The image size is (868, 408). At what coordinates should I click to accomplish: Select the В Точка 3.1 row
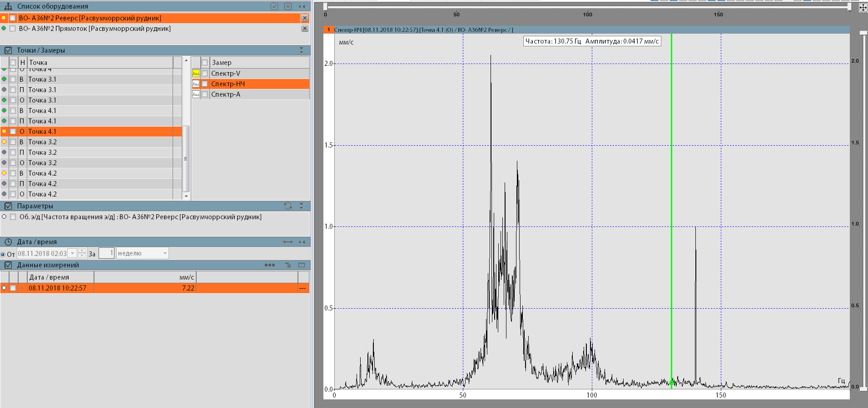91,79
